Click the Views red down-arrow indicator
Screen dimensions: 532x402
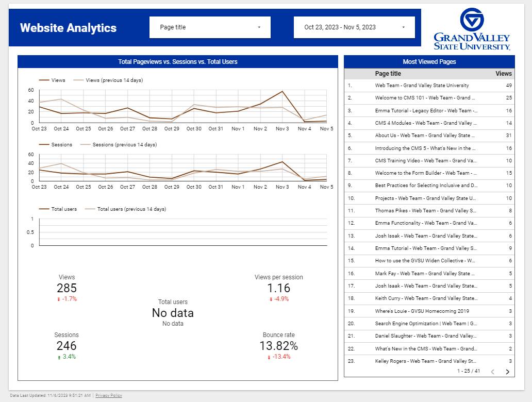click(x=59, y=299)
